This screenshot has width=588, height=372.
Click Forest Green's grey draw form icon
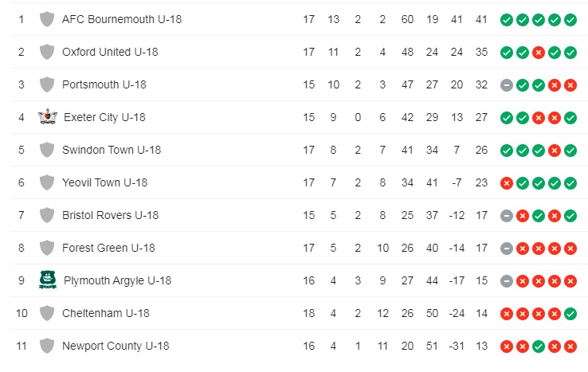506,249
